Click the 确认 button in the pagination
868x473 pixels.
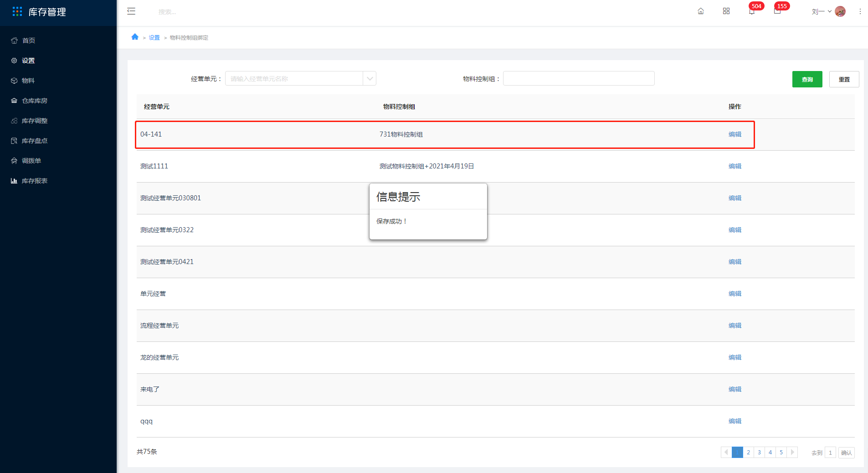pyautogui.click(x=847, y=453)
